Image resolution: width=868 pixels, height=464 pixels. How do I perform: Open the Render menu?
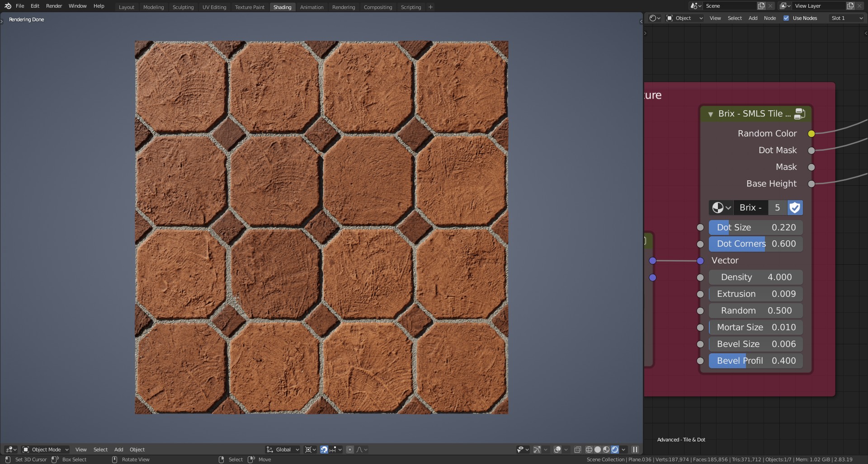coord(54,6)
